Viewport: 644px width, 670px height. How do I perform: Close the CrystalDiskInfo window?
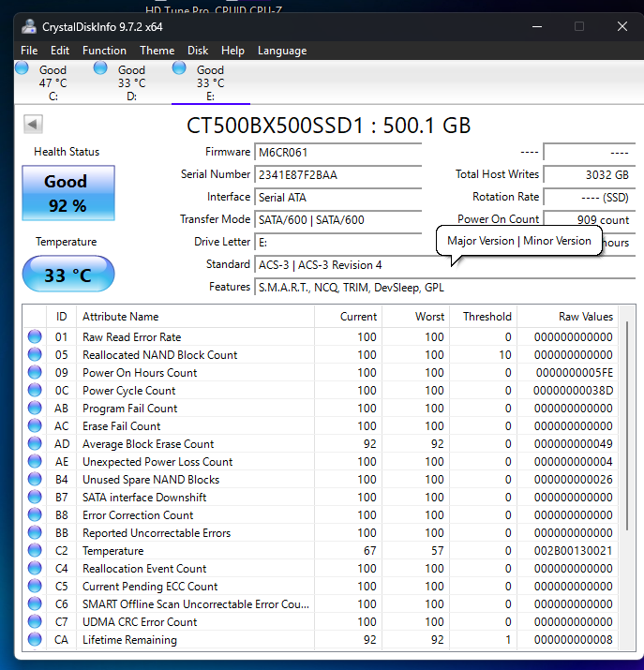(622, 27)
